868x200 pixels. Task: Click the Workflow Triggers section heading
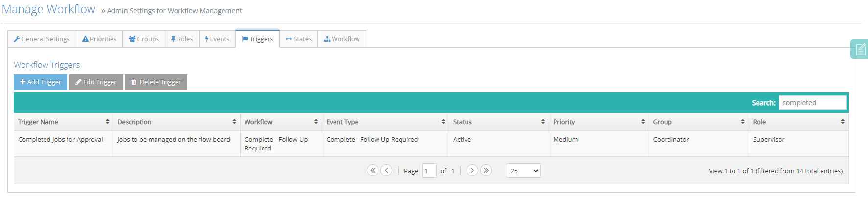pyautogui.click(x=46, y=65)
